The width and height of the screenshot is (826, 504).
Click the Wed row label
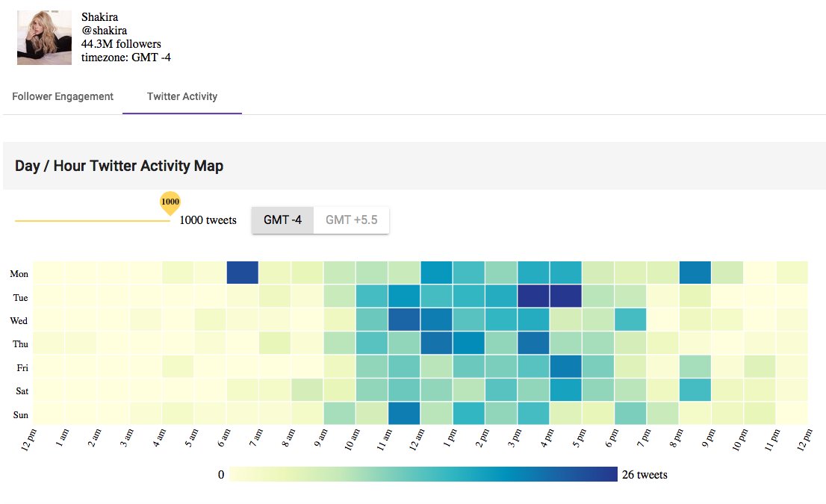coord(19,321)
